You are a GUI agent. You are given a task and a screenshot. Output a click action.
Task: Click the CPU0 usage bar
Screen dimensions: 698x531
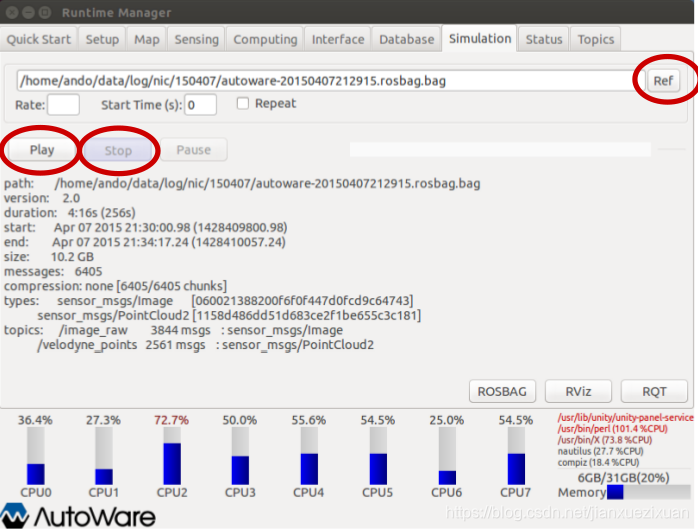click(36, 456)
